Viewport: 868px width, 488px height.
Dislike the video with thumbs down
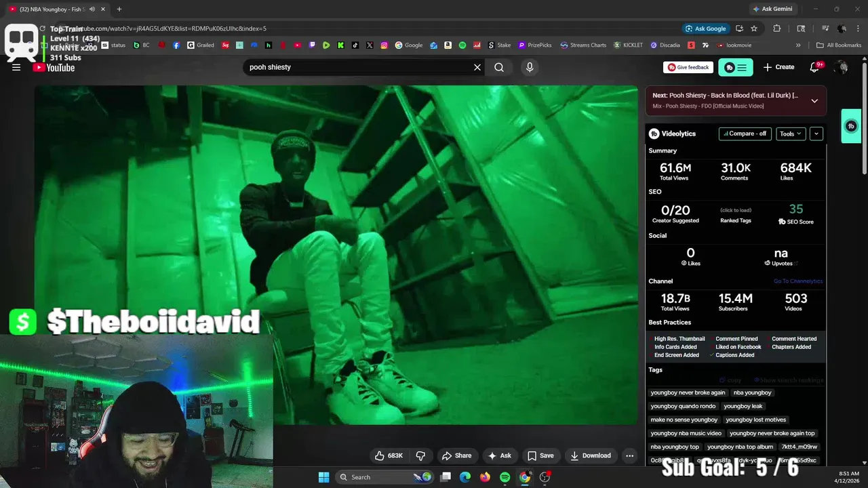click(420, 455)
